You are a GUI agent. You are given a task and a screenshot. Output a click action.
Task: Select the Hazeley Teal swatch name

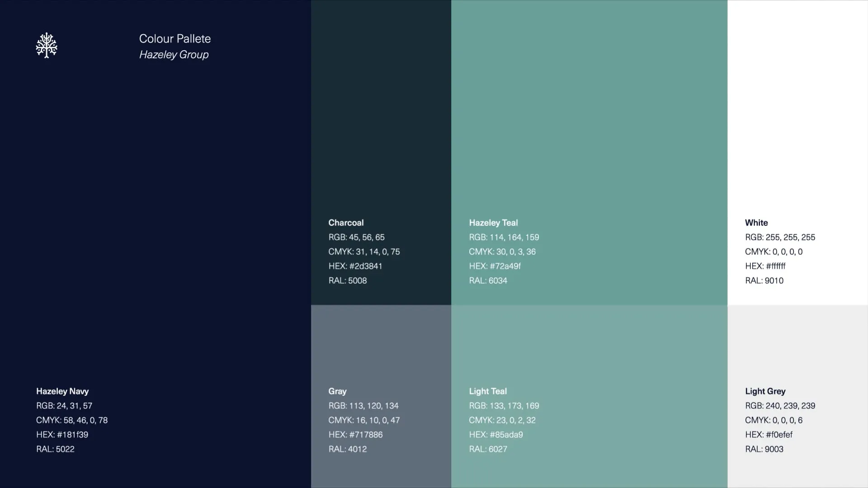493,223
